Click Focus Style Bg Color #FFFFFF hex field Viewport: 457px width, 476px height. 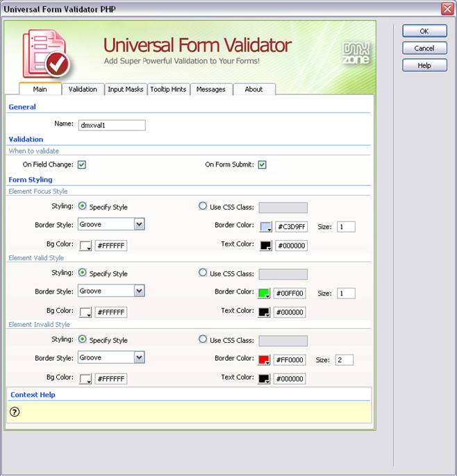pyautogui.click(x=111, y=246)
